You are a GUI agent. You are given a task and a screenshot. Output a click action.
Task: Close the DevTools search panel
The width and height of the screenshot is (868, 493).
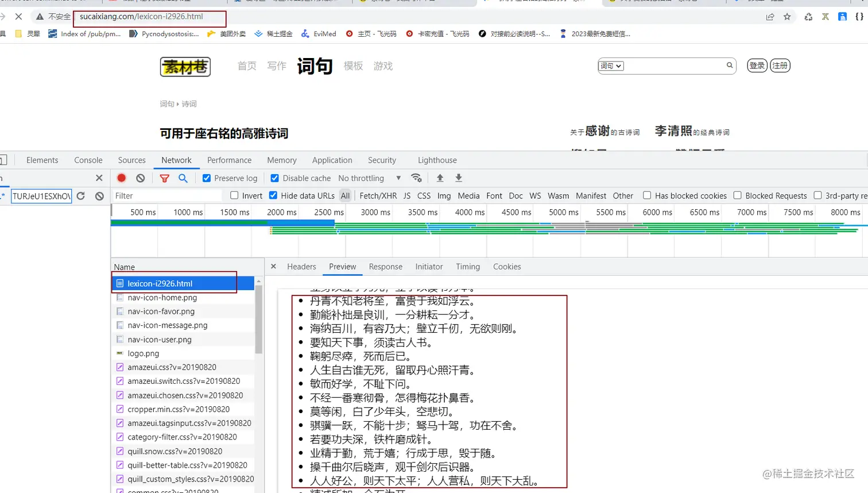pyautogui.click(x=99, y=178)
